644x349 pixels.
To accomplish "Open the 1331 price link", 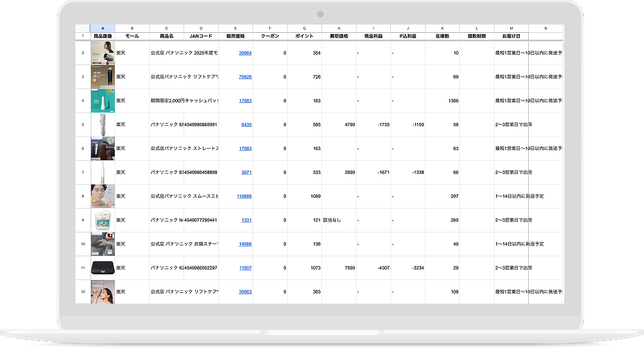I will tap(247, 220).
